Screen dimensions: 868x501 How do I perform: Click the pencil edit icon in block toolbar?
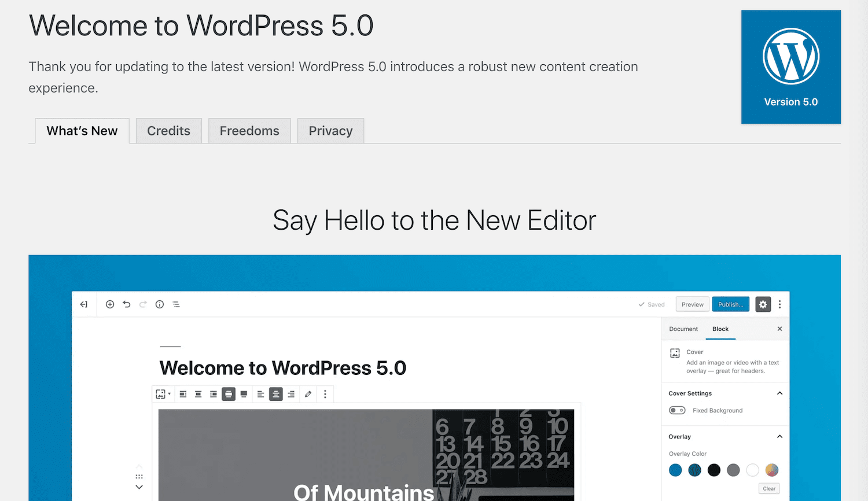pyautogui.click(x=308, y=394)
